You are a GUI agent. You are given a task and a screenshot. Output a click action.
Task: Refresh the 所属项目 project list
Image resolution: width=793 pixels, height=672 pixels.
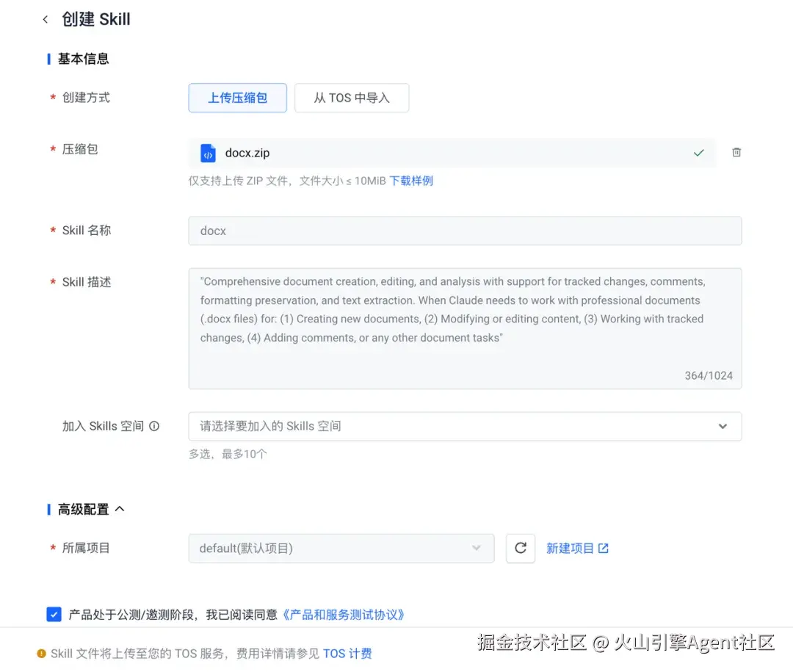coord(521,548)
